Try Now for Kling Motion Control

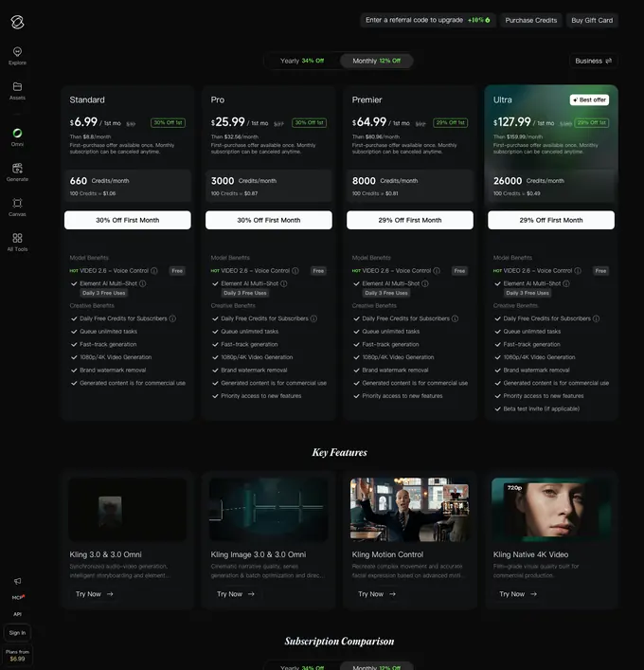click(x=377, y=594)
